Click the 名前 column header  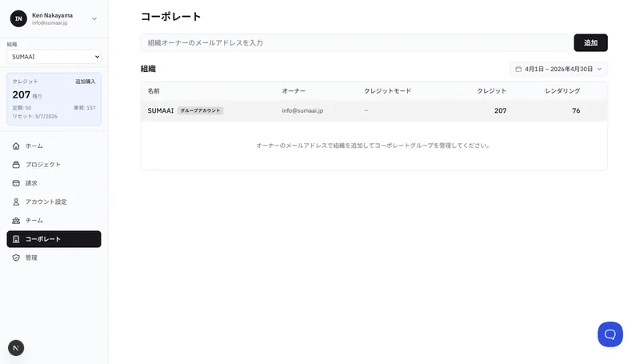coord(154,91)
